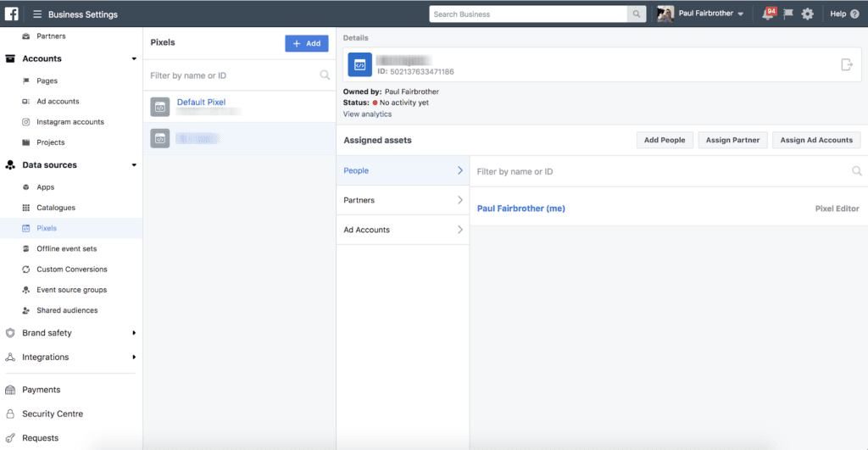Expand the Integrations section arrow
This screenshot has height=450, width=868.
tap(134, 357)
